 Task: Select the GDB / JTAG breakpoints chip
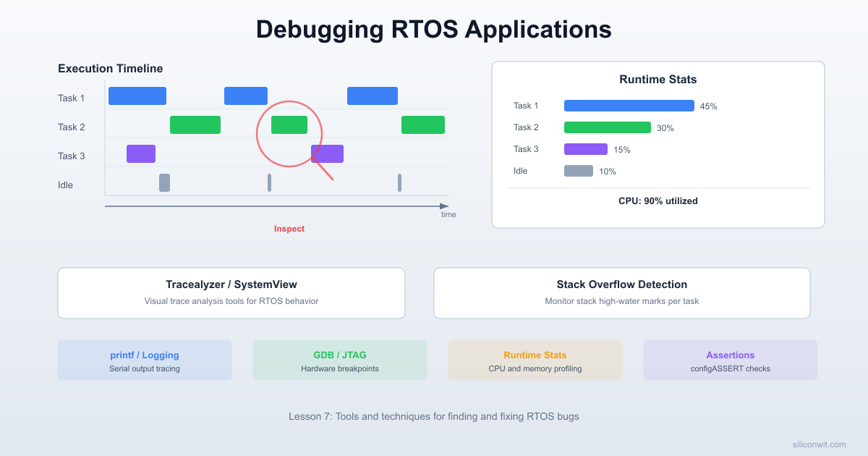point(340,360)
